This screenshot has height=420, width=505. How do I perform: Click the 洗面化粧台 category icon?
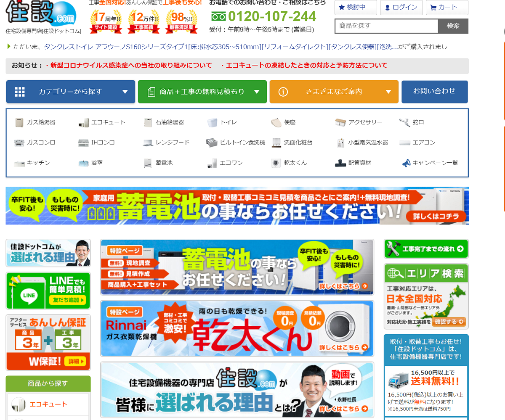(276, 143)
